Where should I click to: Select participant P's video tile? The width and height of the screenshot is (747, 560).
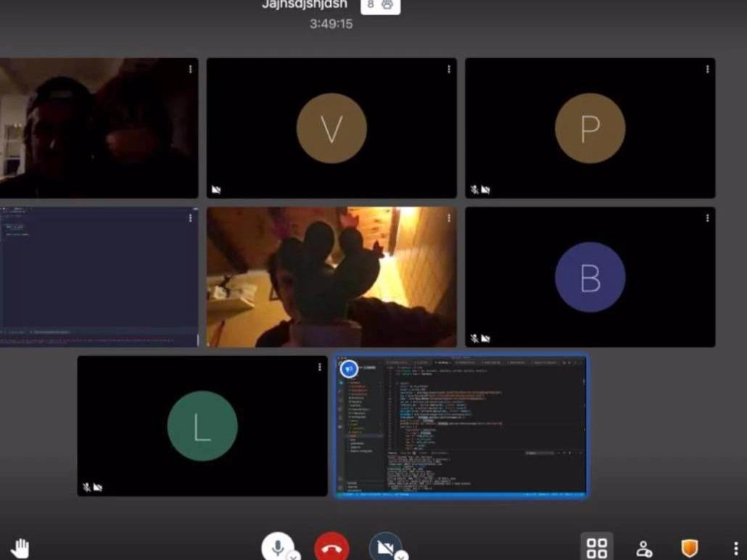point(590,128)
